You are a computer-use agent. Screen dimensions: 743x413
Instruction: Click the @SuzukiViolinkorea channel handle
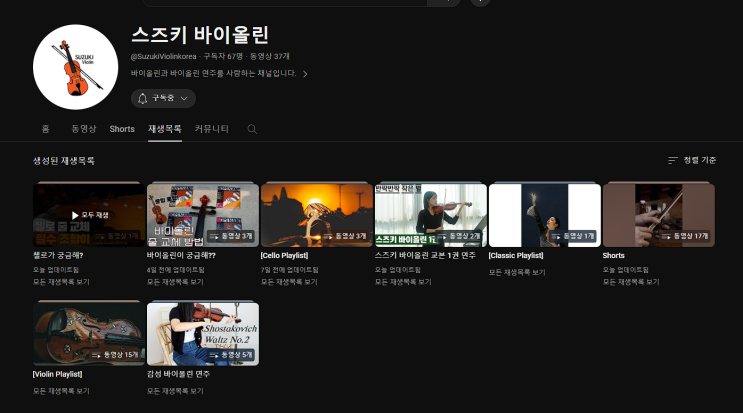tap(163, 56)
